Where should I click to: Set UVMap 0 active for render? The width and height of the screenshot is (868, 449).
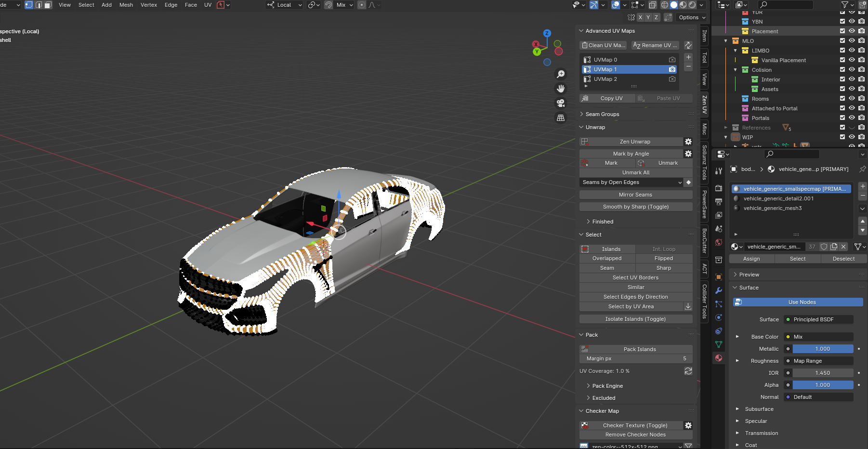(x=672, y=60)
